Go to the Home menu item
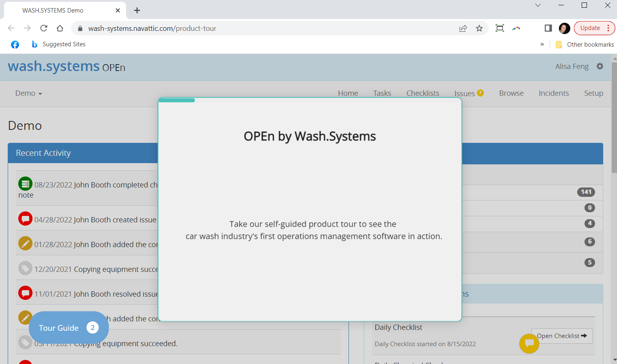 point(348,93)
